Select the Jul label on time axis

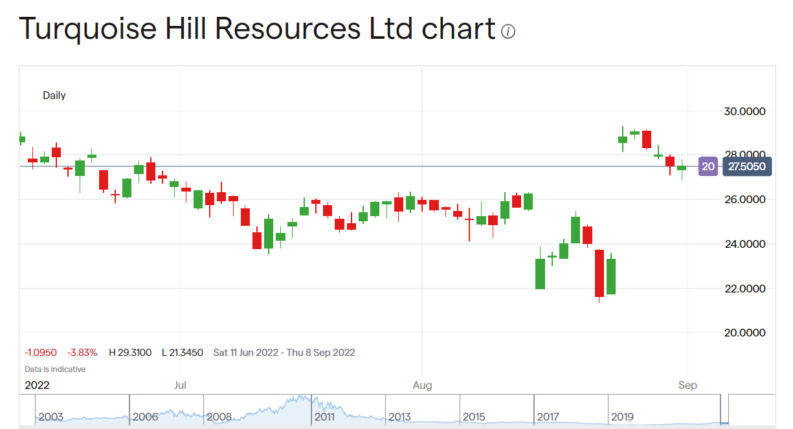tap(180, 385)
